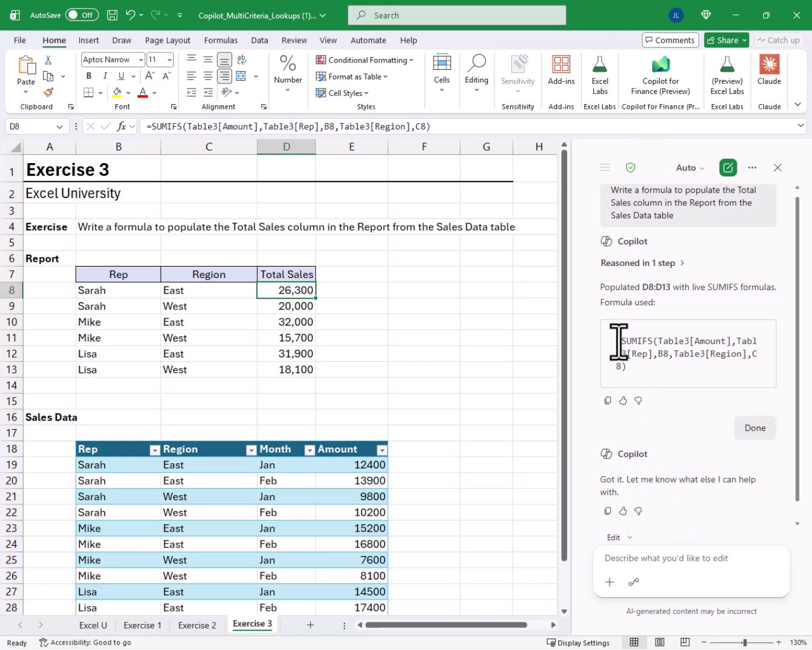Expand Cell Styles menu
Viewport: 812px width, 650px height.
coord(342,93)
